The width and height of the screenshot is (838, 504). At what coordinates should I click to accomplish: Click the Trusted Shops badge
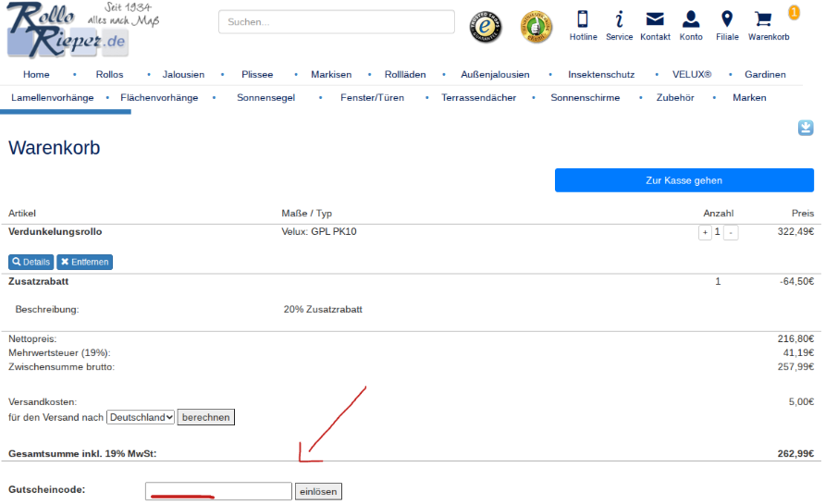[486, 27]
